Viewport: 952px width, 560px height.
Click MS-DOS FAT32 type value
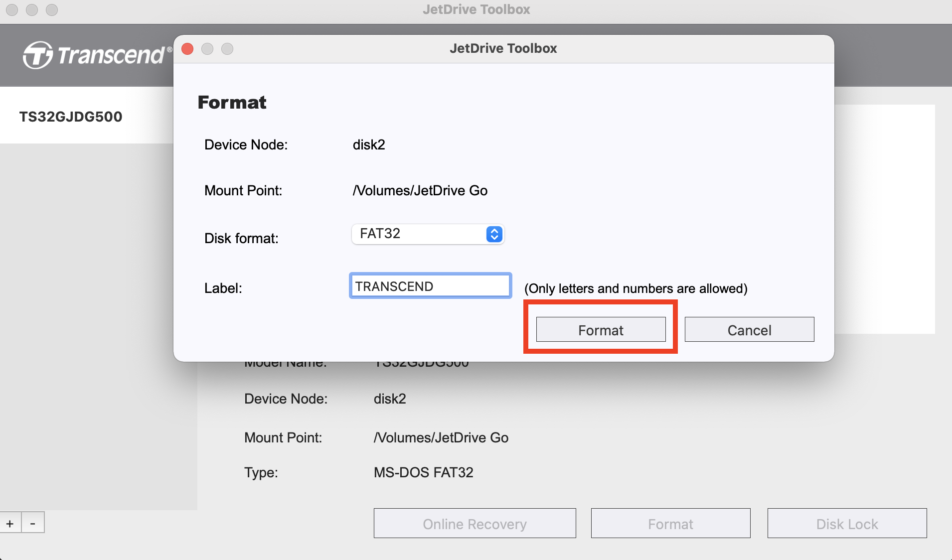423,472
